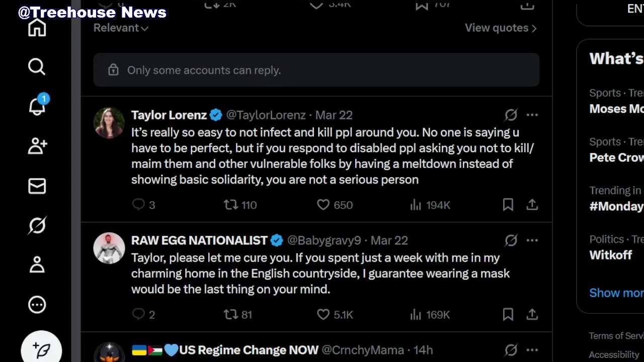
Task: Repost RAW EGG NATIONALIST's reply
Action: click(231, 314)
